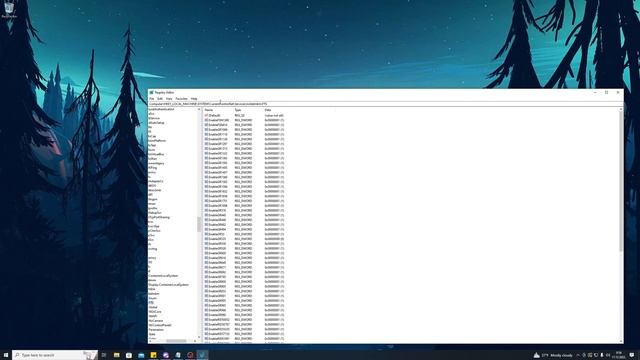Click the values pane's scroll up arrow
Viewport: 640px width, 360px height.
621,110
